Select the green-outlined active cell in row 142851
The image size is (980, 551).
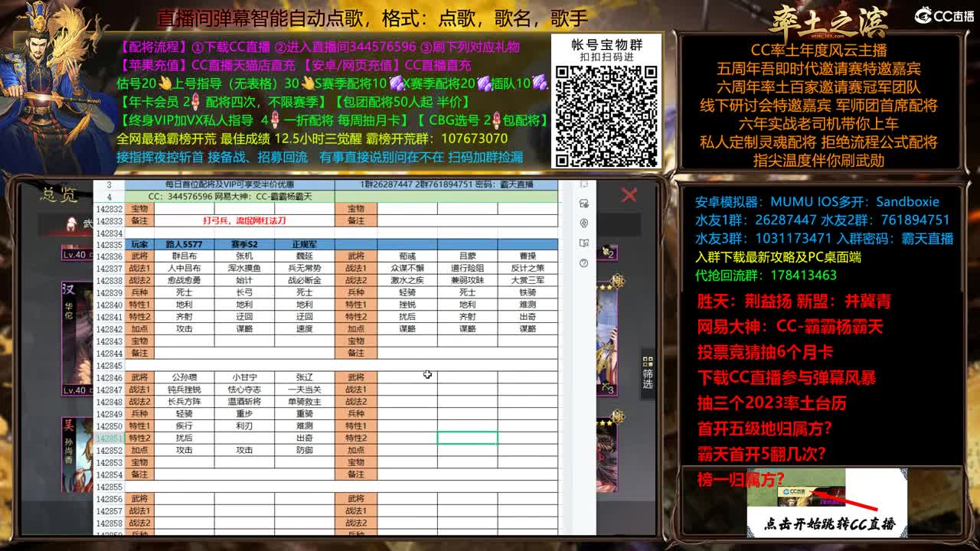[467, 438]
